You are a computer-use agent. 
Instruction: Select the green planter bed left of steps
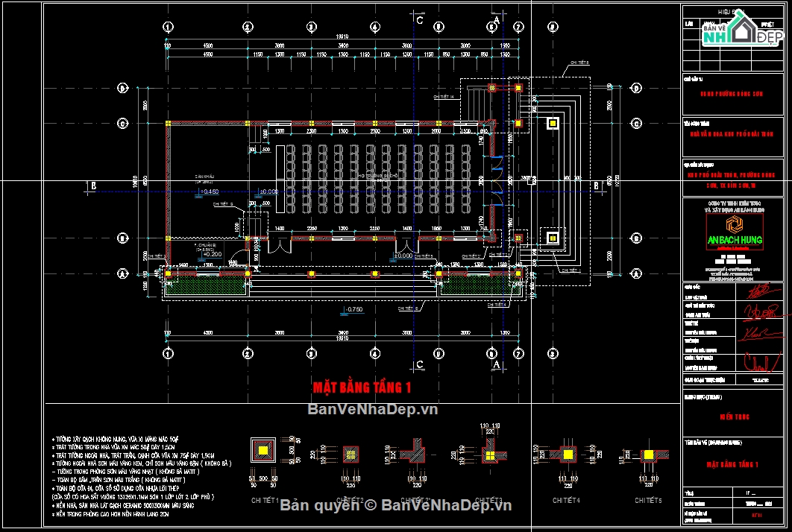[207, 285]
